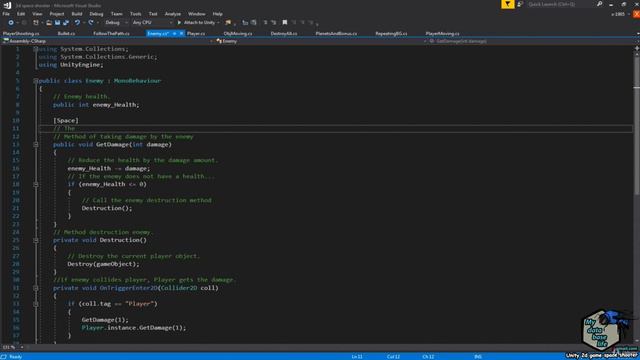Viewport: 640px width, 360px height.
Task: Click the signed-in account name at top right
Action: point(618,14)
